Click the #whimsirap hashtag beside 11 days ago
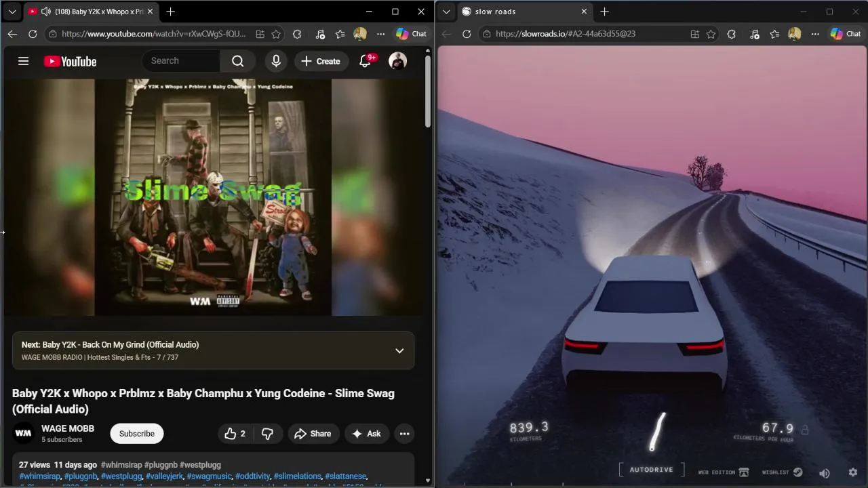This screenshot has width=868, height=488. pos(121,465)
